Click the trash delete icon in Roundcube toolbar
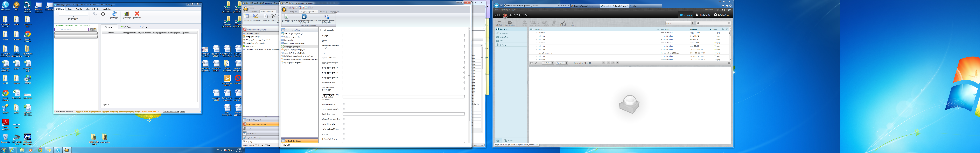Image resolution: width=980 pixels, height=153 pixels. pyautogui.click(x=554, y=23)
